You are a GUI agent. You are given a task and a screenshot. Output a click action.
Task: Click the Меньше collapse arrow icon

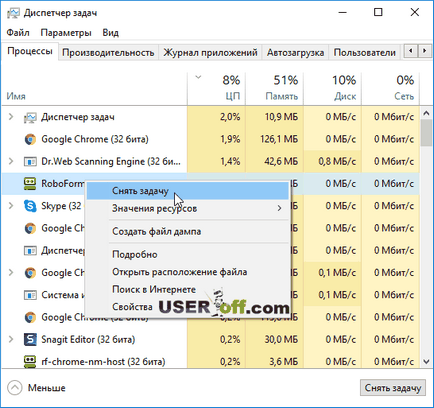pos(14,388)
